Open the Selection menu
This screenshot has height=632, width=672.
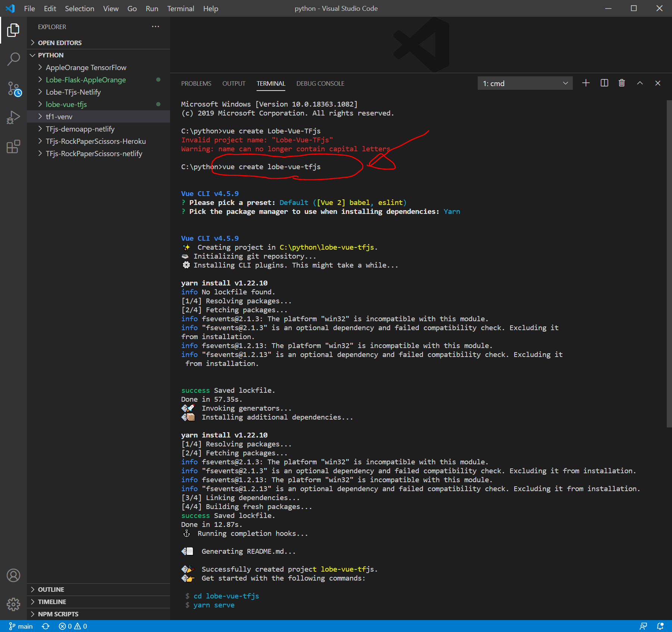pos(79,9)
